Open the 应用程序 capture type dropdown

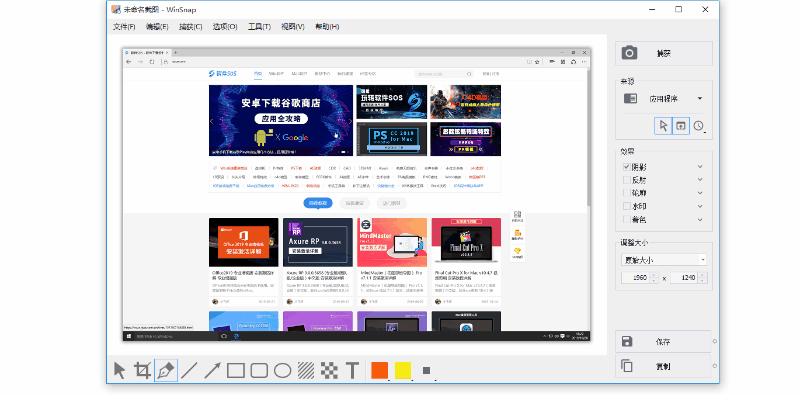(663, 98)
